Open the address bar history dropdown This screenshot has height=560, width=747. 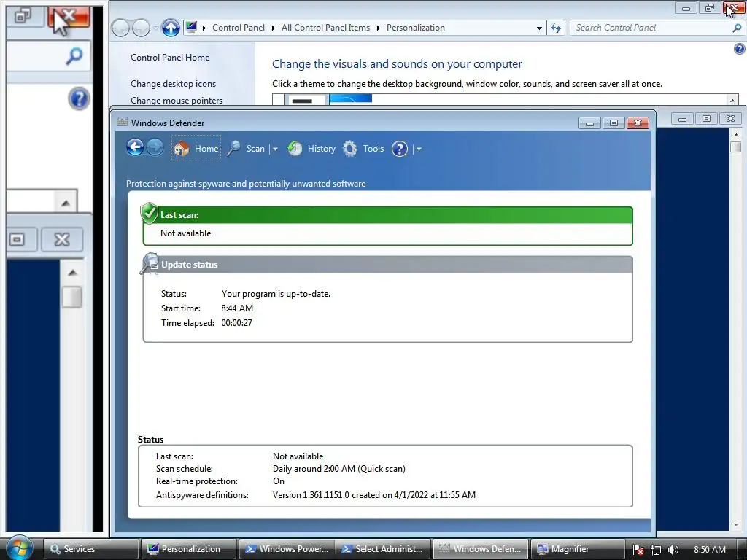coord(539,28)
